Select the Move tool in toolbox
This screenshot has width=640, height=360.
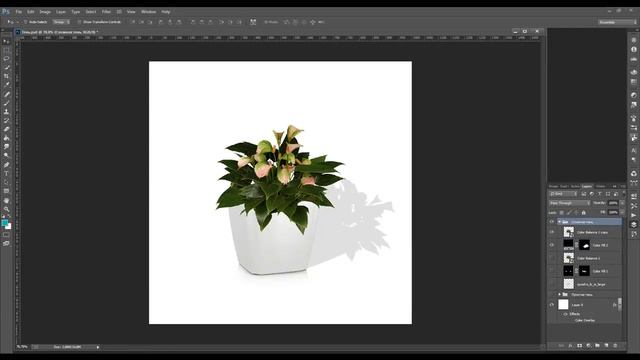point(6,41)
